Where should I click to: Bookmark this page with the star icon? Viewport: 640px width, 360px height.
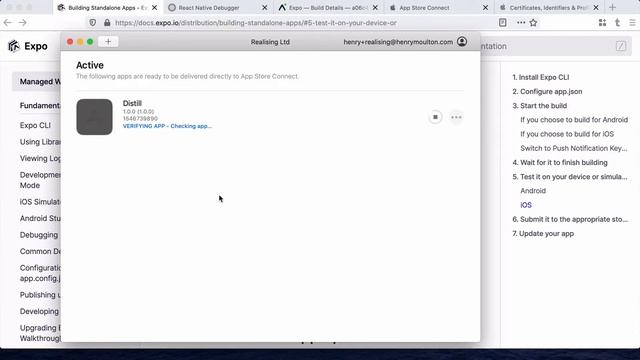point(533,23)
